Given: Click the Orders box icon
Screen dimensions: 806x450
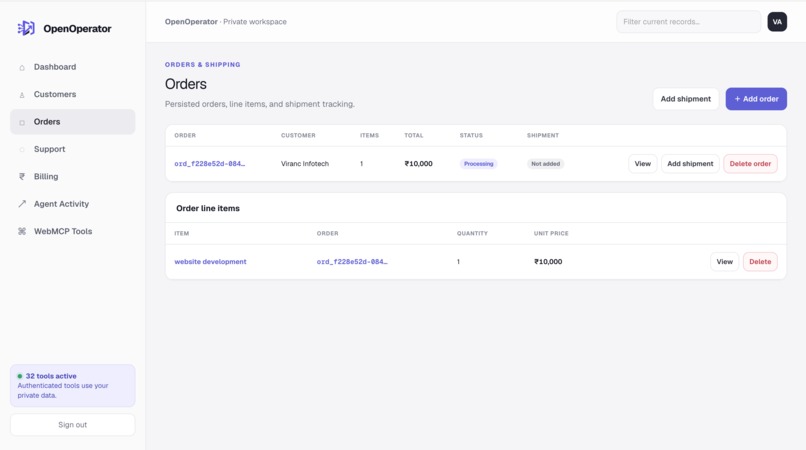Looking at the screenshot, I should 22,122.
